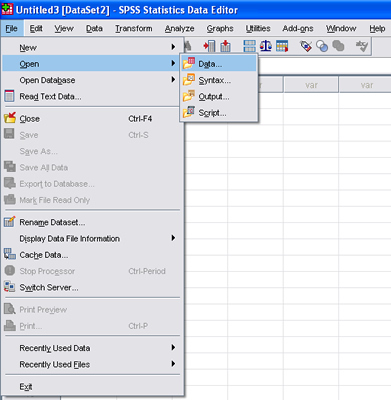Select Rename Dataset... menu entry
The width and height of the screenshot is (391, 400).
tap(92, 222)
